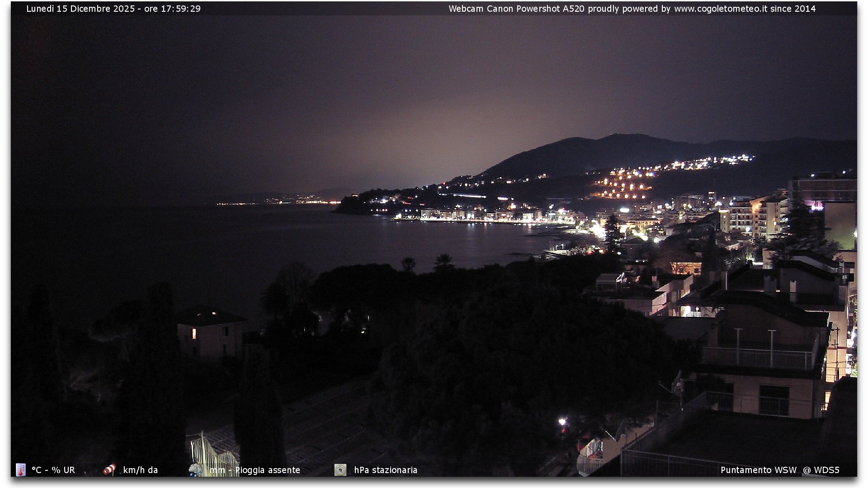This screenshot has height=488, width=868.
Task: Open the www.cogoletometeo.it link in the header
Action: (x=721, y=9)
